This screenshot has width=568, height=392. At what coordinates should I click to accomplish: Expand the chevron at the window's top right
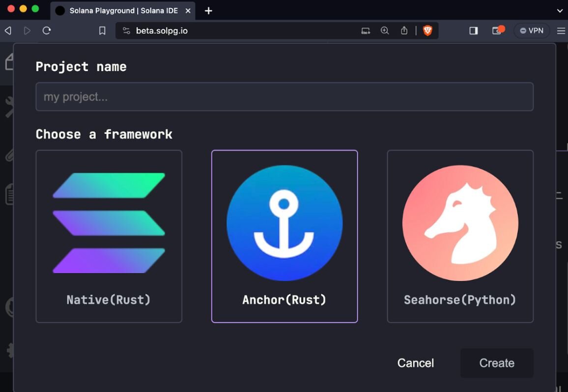560,10
